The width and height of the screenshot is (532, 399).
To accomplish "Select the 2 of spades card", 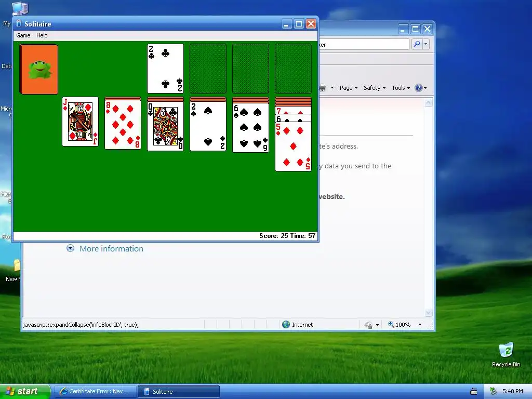I will (x=208, y=126).
